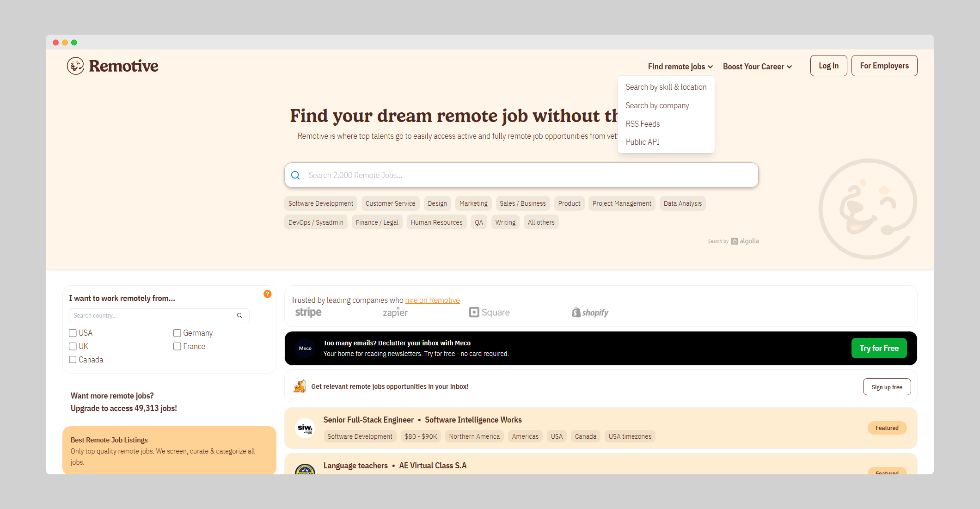Filter by Customer Service category

coord(390,203)
